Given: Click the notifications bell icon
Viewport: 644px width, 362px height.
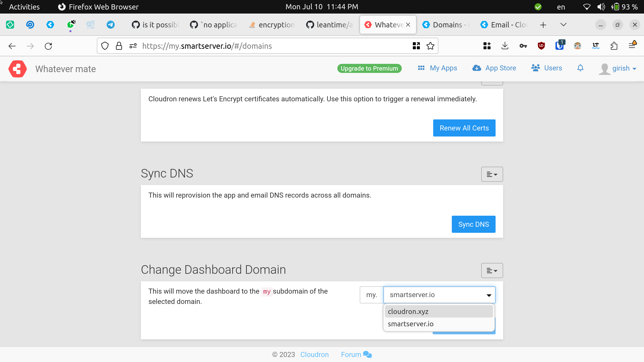Looking at the screenshot, I should click(x=580, y=68).
